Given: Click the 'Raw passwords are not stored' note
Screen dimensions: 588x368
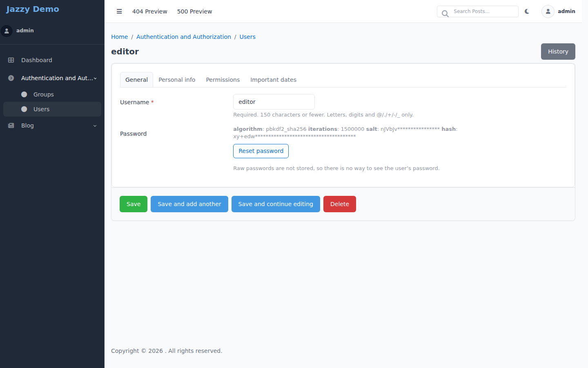Looking at the screenshot, I should pos(336,168).
